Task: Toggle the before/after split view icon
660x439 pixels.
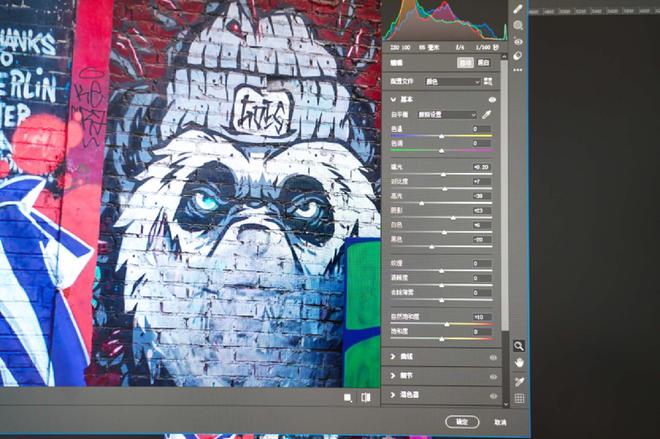Action: point(365,397)
